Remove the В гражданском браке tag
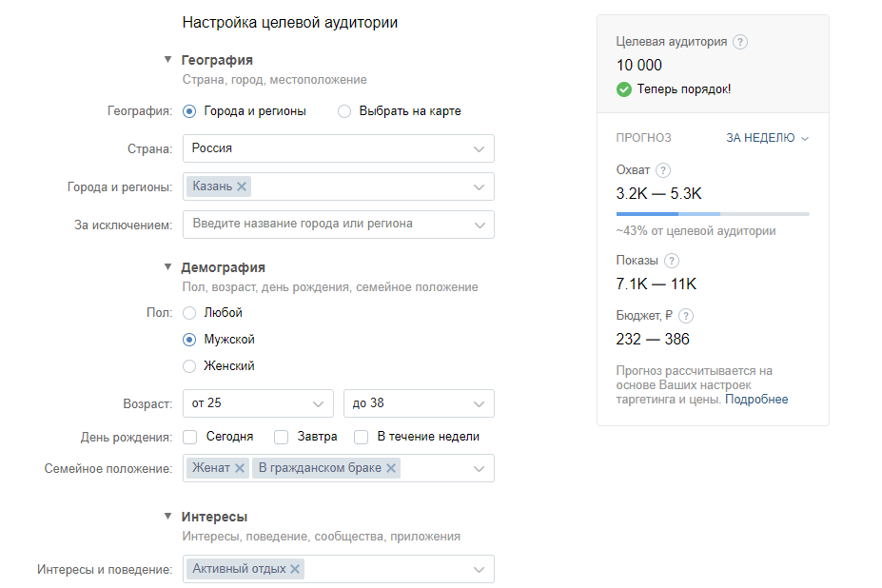The width and height of the screenshot is (882, 588). coord(391,467)
